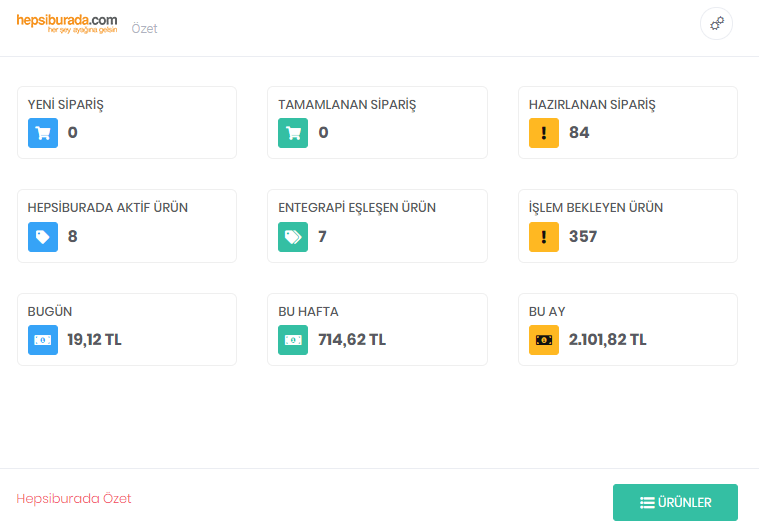Click the blue money icon under Bugün

point(43,340)
